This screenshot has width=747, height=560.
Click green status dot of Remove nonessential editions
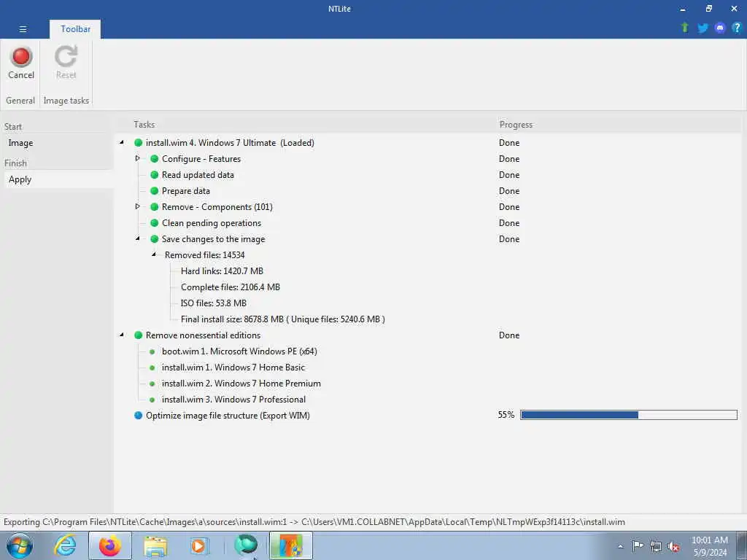(138, 335)
